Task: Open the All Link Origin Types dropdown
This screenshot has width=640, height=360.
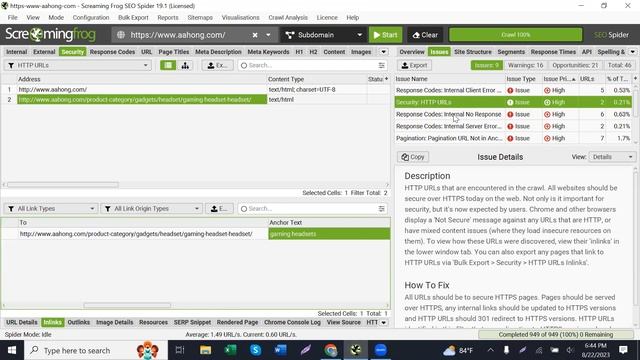Action: pos(151,209)
